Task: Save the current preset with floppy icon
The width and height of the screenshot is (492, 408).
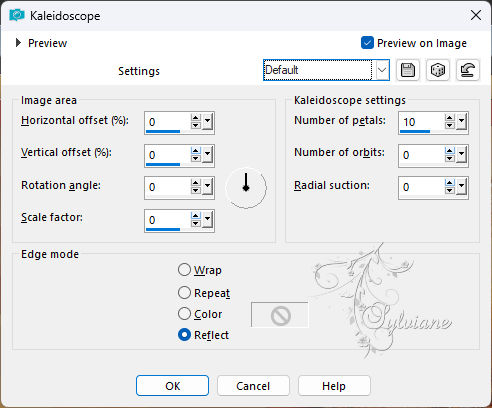Action: pyautogui.click(x=408, y=70)
